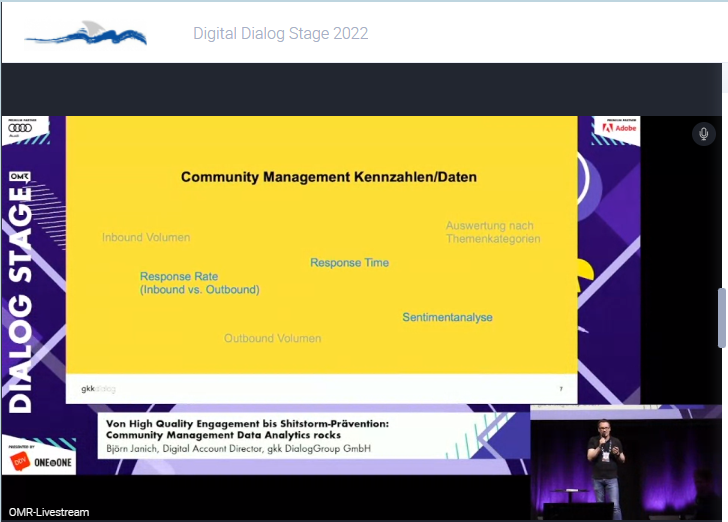Click the vertical 'DIALOG STAGE' banner text
Image resolution: width=728 pixels, height=522 pixels.
pos(21,300)
